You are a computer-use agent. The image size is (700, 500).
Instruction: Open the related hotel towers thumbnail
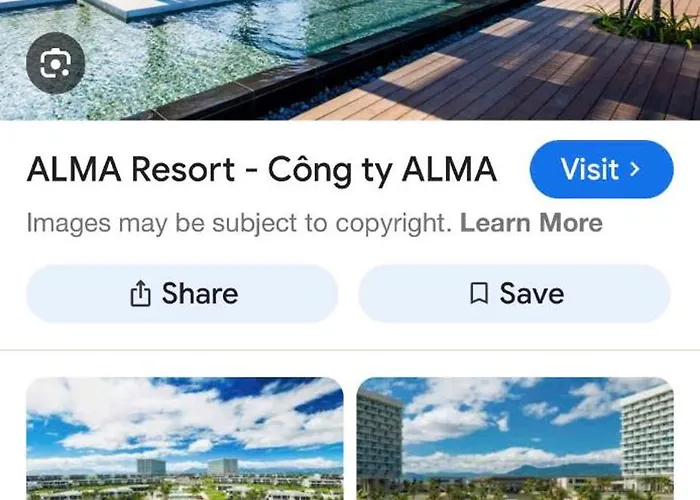point(515,438)
